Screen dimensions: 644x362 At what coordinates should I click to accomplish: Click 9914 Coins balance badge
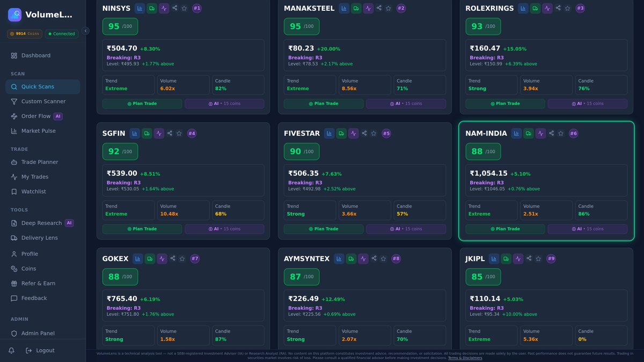25,34
